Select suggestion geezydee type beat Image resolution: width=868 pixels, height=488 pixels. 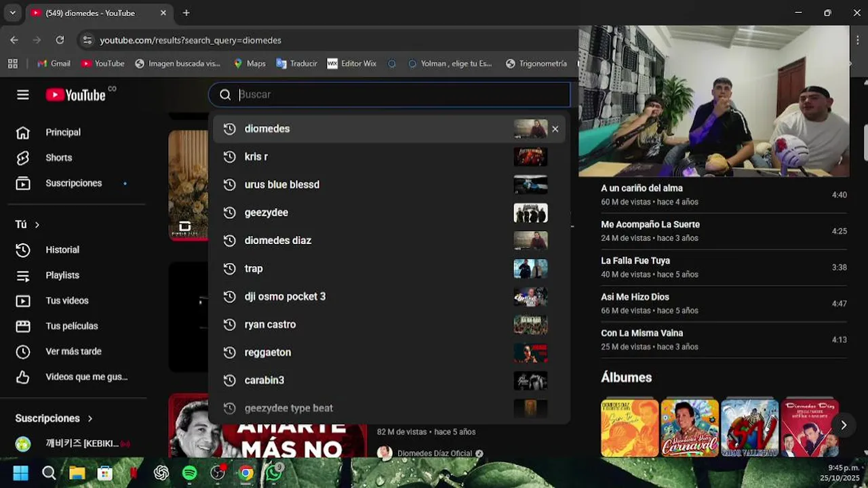point(391,408)
